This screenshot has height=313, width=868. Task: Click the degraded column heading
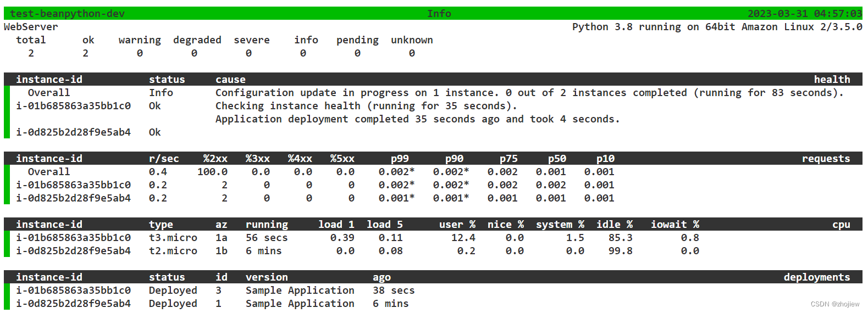point(197,40)
